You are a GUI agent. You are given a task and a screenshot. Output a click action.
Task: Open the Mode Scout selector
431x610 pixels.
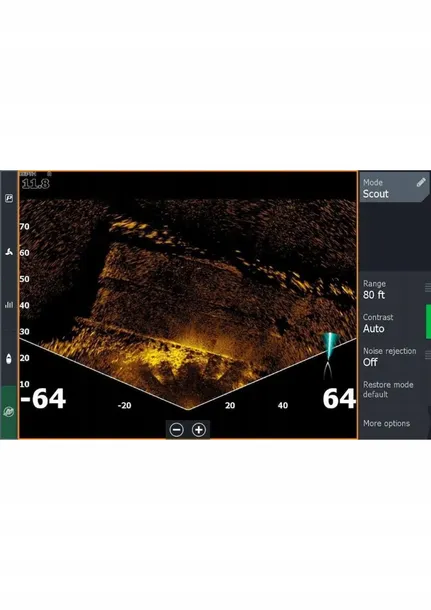click(393, 188)
